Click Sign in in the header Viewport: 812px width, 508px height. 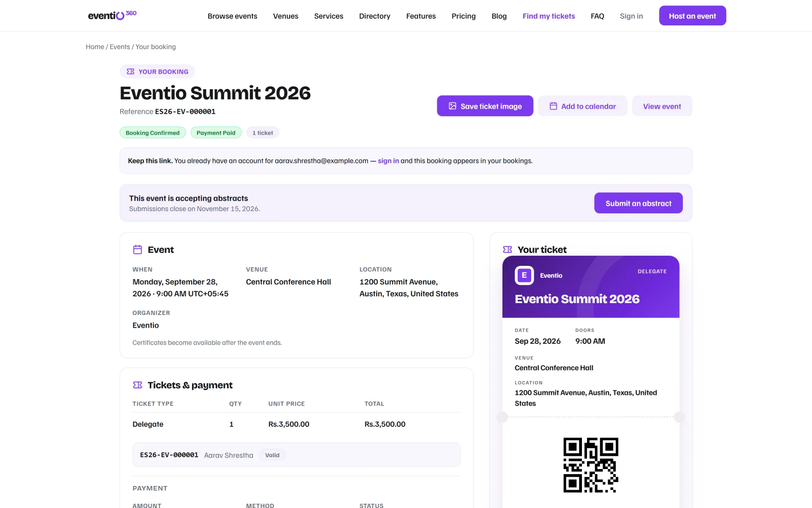[x=631, y=16]
